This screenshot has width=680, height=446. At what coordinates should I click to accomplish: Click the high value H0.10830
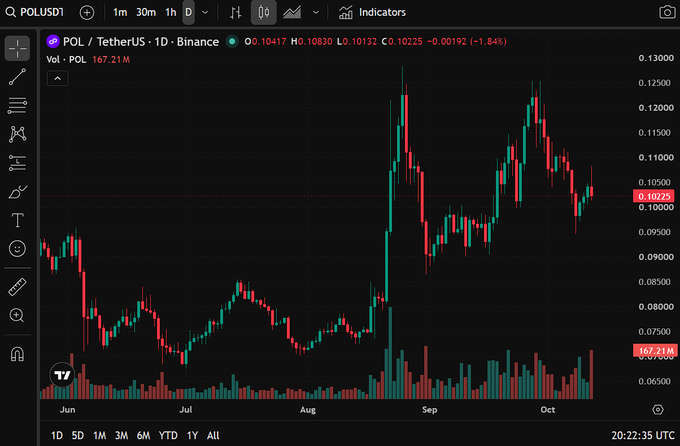[x=311, y=42]
